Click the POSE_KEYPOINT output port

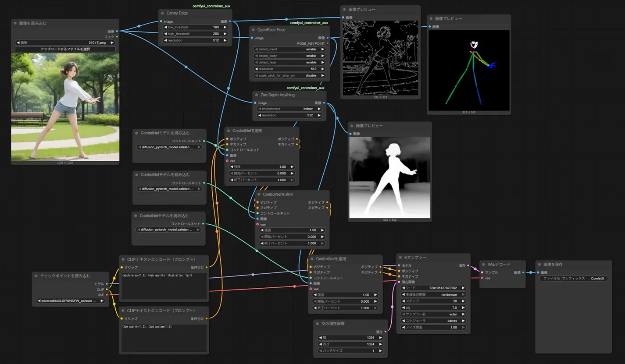tap(327, 44)
